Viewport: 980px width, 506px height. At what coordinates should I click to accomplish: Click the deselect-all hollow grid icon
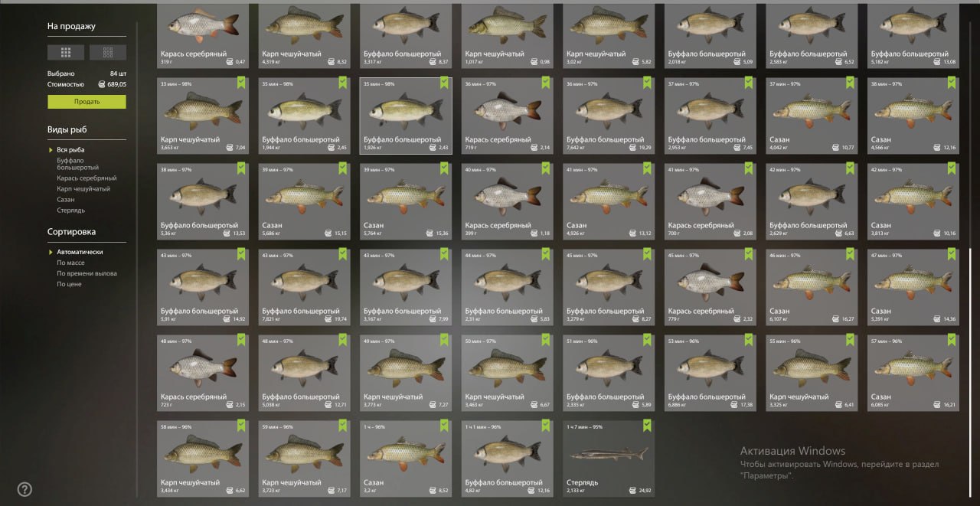108,52
